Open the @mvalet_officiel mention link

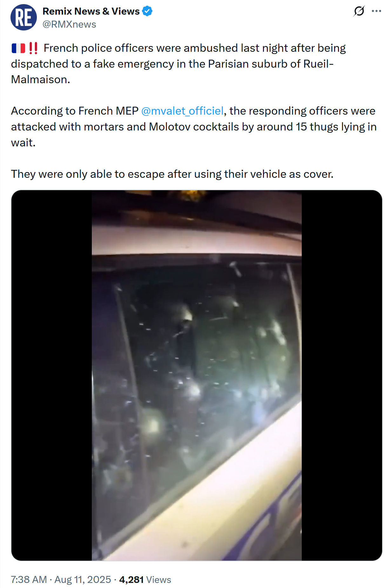pyautogui.click(x=182, y=111)
